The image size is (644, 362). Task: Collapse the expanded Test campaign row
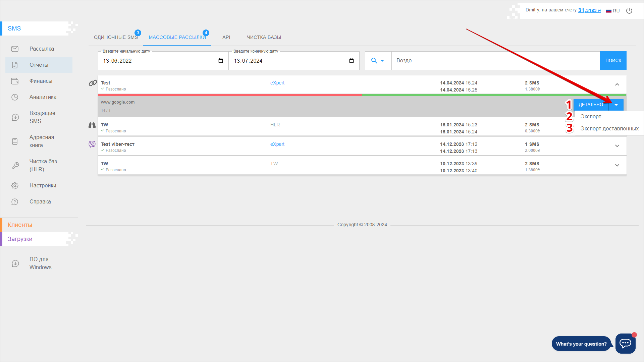617,84
